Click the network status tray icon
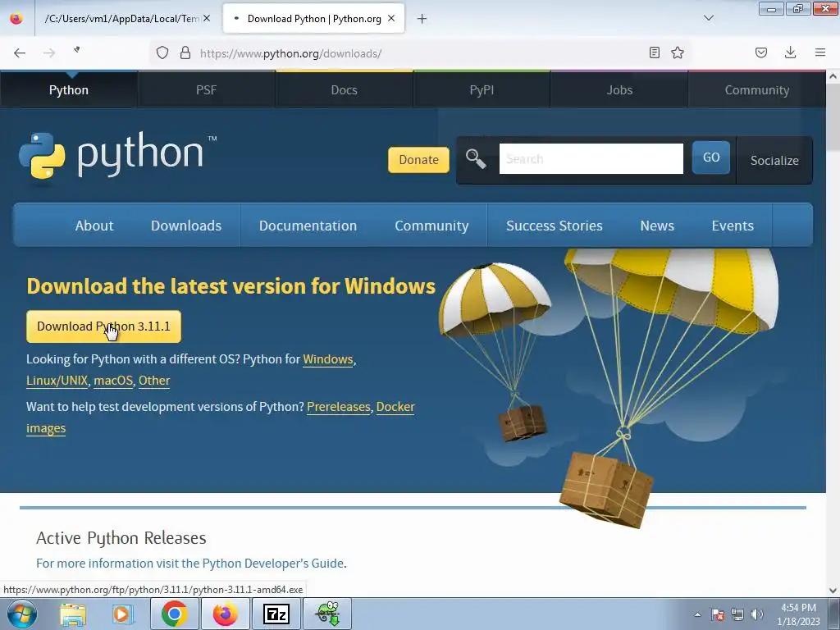Viewport: 840px width, 630px height. pyautogui.click(x=737, y=614)
